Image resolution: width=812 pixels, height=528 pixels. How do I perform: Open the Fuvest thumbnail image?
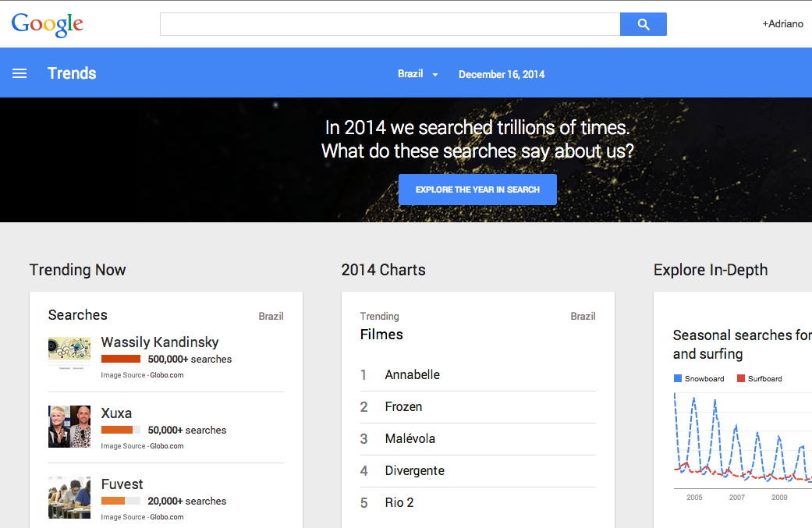click(69, 498)
